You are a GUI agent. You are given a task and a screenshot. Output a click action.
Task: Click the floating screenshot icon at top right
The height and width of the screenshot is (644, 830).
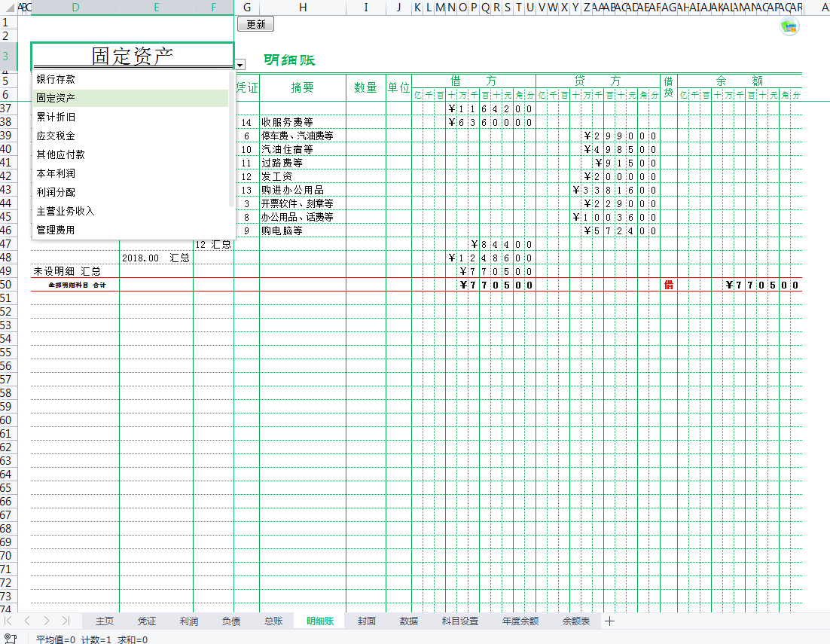tap(790, 27)
